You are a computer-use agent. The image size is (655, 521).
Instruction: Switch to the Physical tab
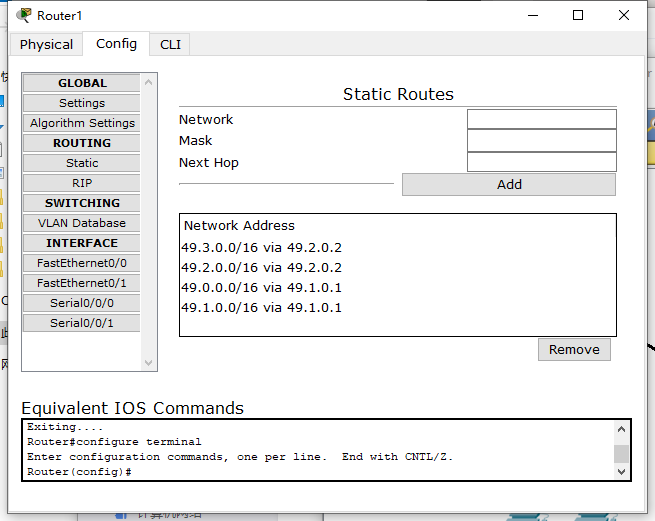tap(46, 44)
